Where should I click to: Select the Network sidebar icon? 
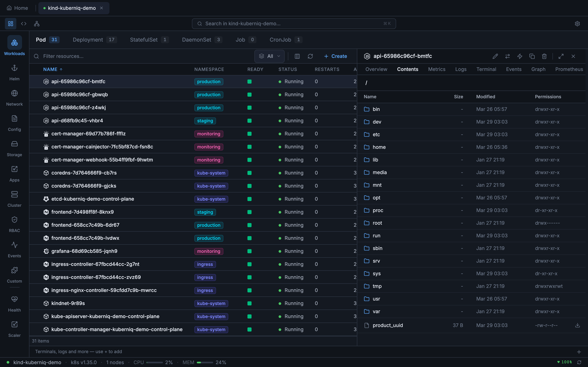pyautogui.click(x=14, y=97)
